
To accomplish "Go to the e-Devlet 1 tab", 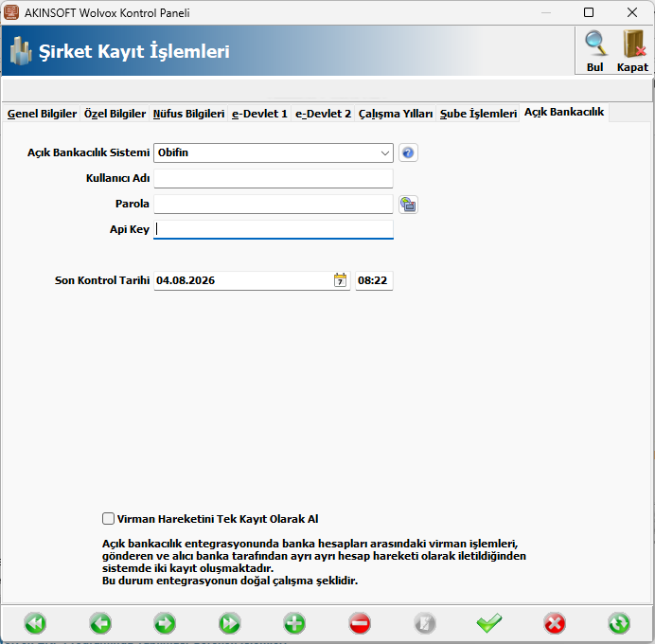I will tap(260, 114).
